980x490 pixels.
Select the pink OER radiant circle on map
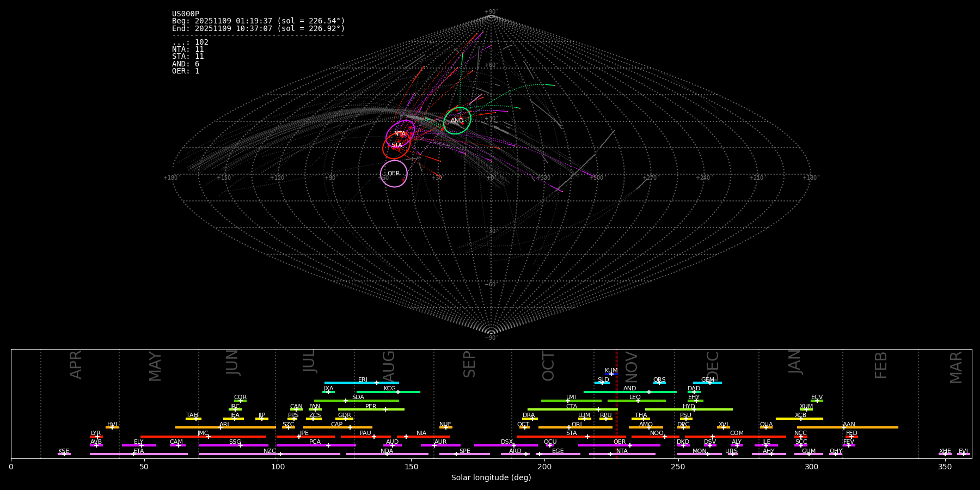pyautogui.click(x=394, y=174)
